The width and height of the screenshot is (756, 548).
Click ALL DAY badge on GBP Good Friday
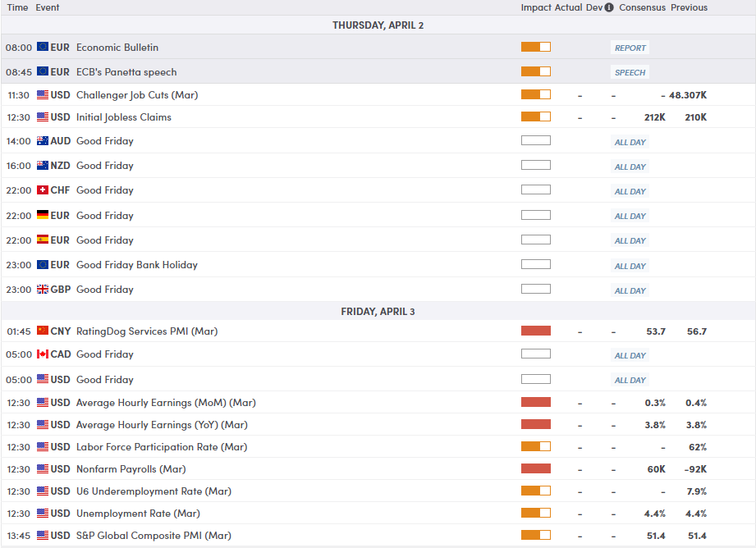click(x=630, y=290)
